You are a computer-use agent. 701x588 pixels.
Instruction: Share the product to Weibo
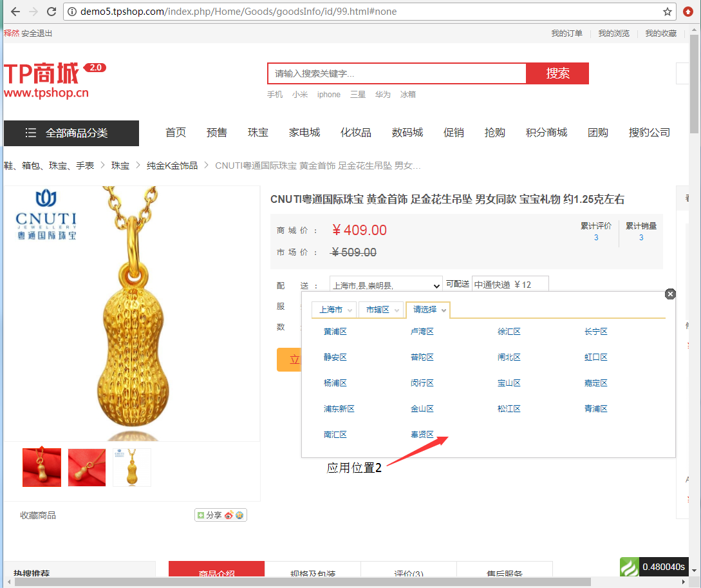tap(229, 515)
